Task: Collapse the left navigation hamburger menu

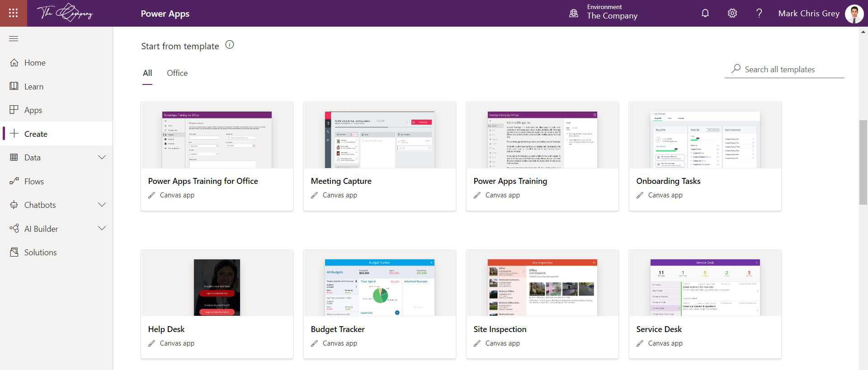Action: point(14,39)
